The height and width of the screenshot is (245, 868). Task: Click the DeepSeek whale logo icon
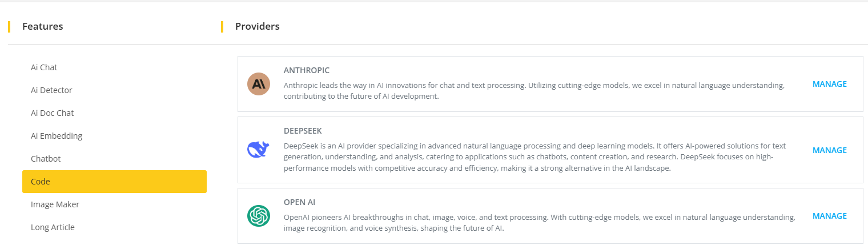pyautogui.click(x=258, y=150)
